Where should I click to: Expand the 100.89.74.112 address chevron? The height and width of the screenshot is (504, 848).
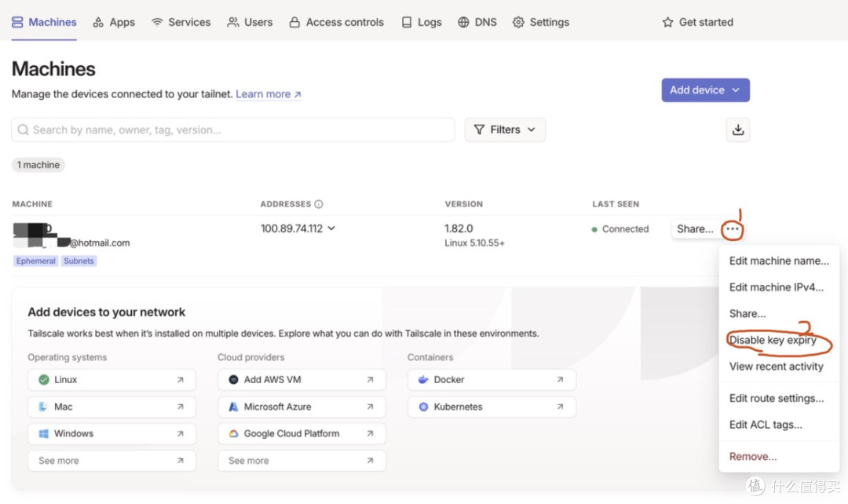click(x=331, y=228)
